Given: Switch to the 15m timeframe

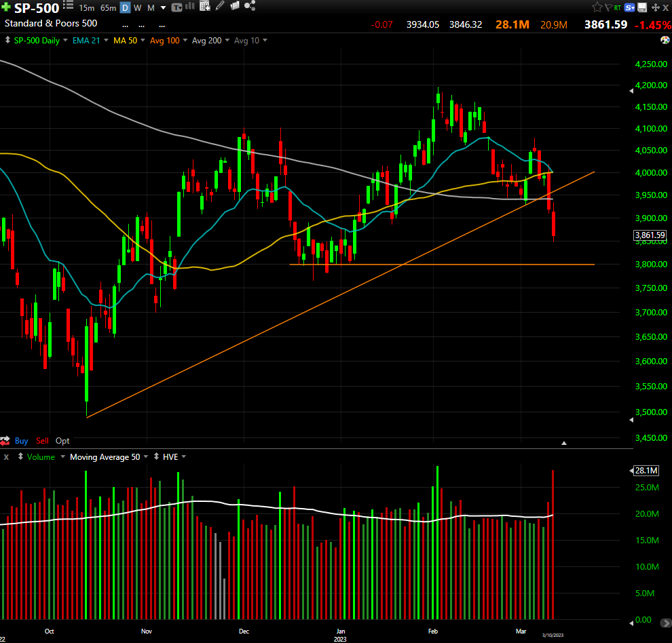Looking at the screenshot, I should coord(87,7).
